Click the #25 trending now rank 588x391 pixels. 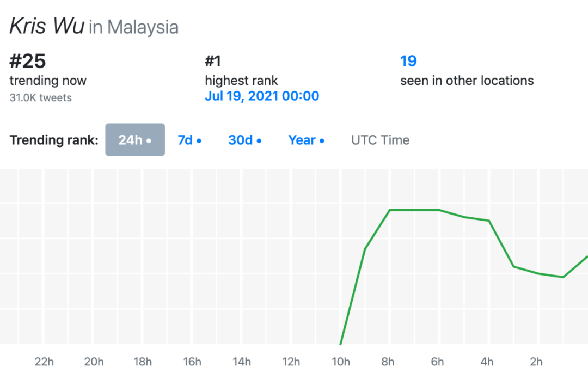(27, 62)
